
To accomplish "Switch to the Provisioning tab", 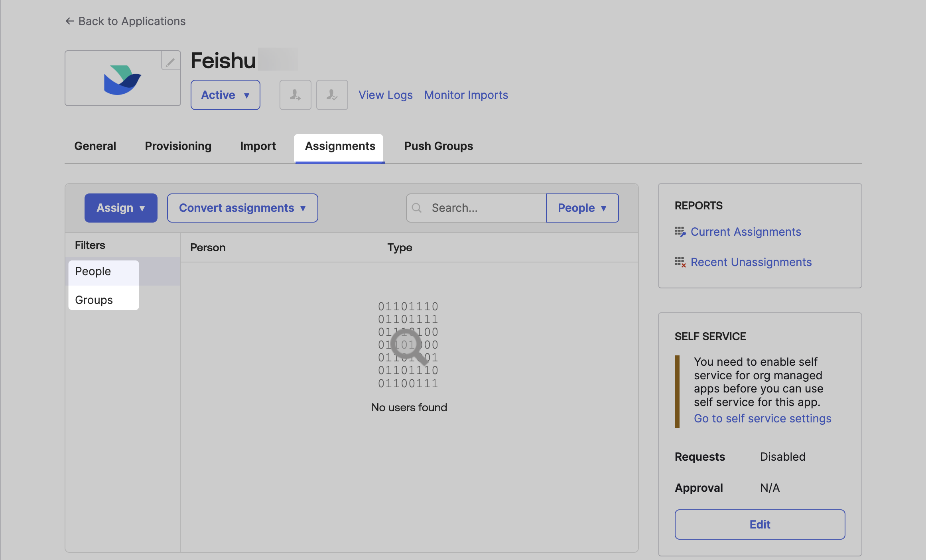I will pos(178,146).
